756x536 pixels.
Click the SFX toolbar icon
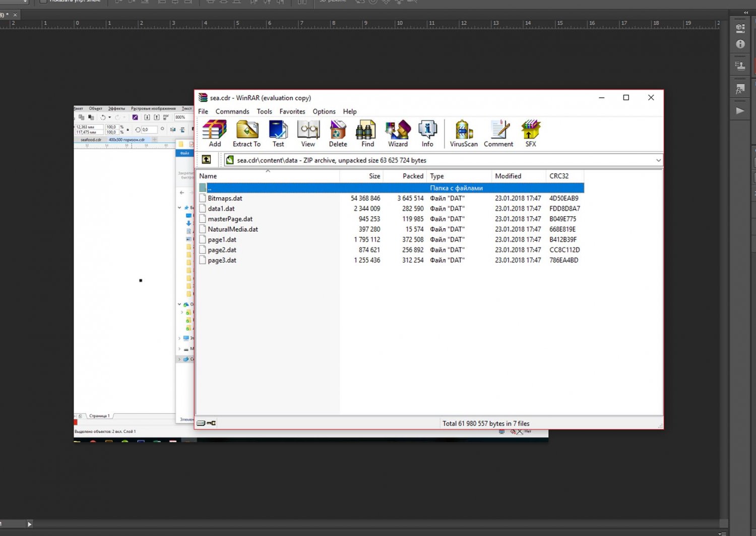[x=531, y=133]
